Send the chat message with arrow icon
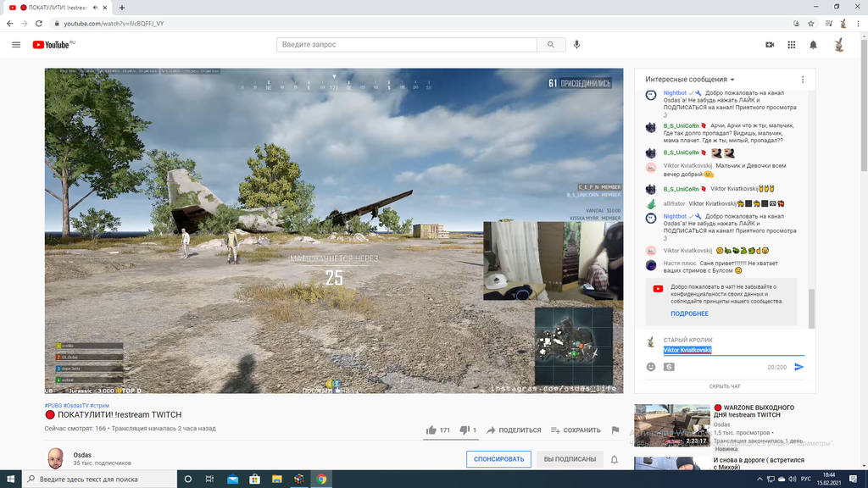The image size is (868, 488). point(798,367)
